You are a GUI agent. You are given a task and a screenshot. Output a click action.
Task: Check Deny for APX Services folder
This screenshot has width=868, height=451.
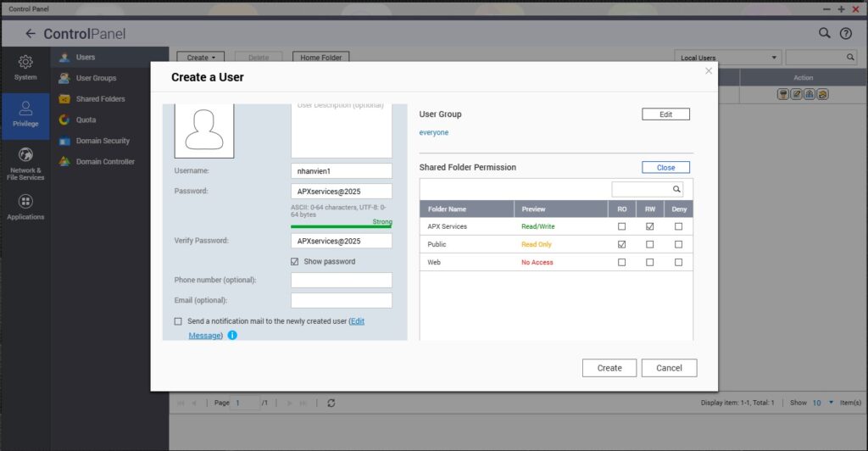click(x=679, y=226)
